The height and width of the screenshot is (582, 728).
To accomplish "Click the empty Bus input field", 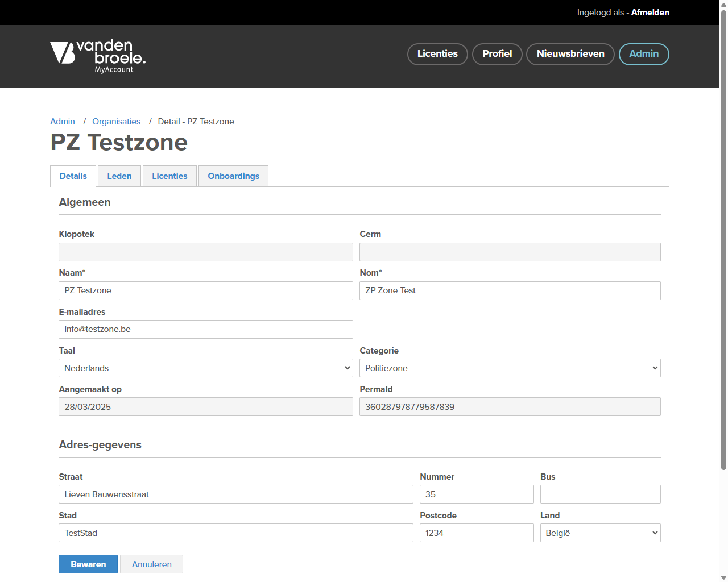I will (601, 494).
